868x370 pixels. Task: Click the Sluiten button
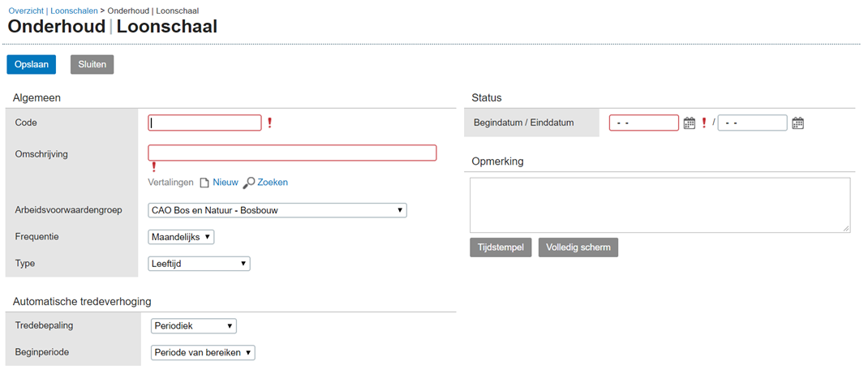(x=92, y=64)
